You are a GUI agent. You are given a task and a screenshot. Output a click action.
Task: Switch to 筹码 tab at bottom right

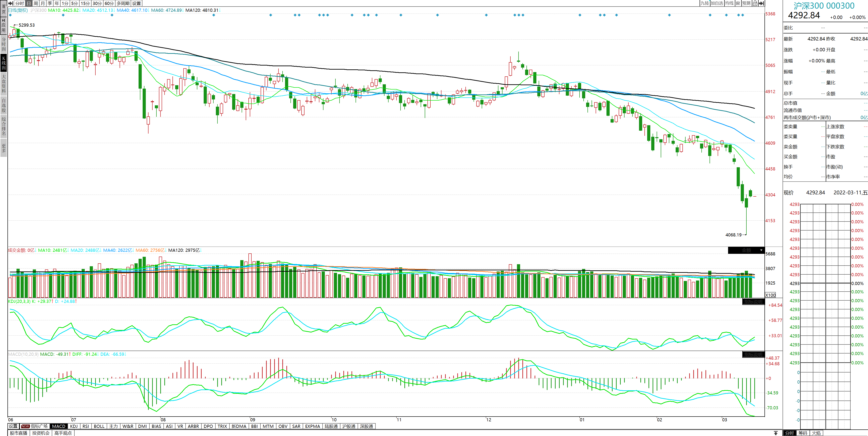pyautogui.click(x=803, y=433)
